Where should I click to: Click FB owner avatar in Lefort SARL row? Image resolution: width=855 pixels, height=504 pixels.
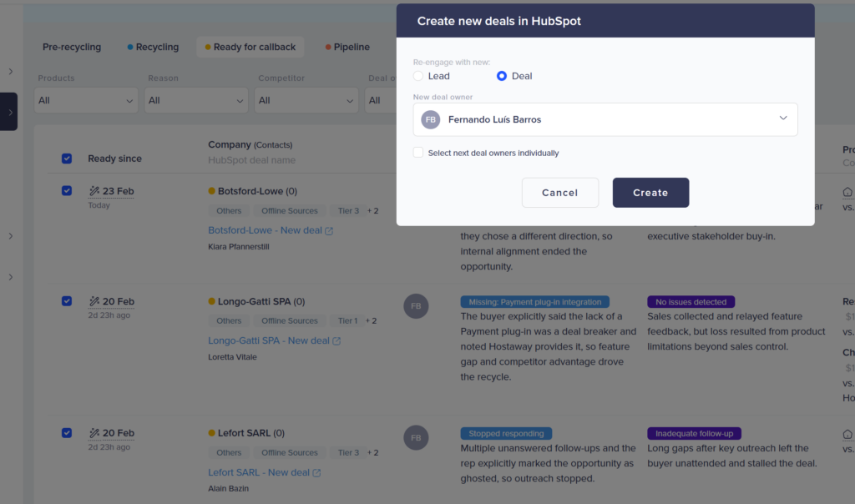416,437
